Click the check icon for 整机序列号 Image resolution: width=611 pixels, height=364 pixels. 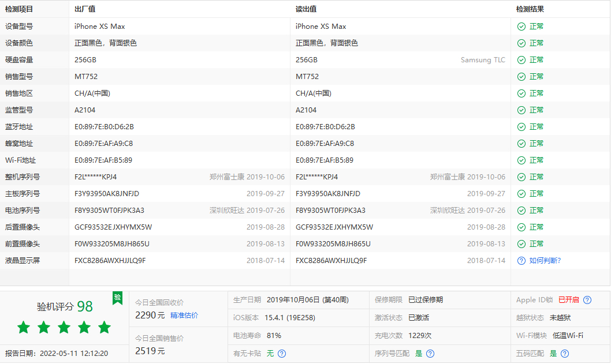520,177
